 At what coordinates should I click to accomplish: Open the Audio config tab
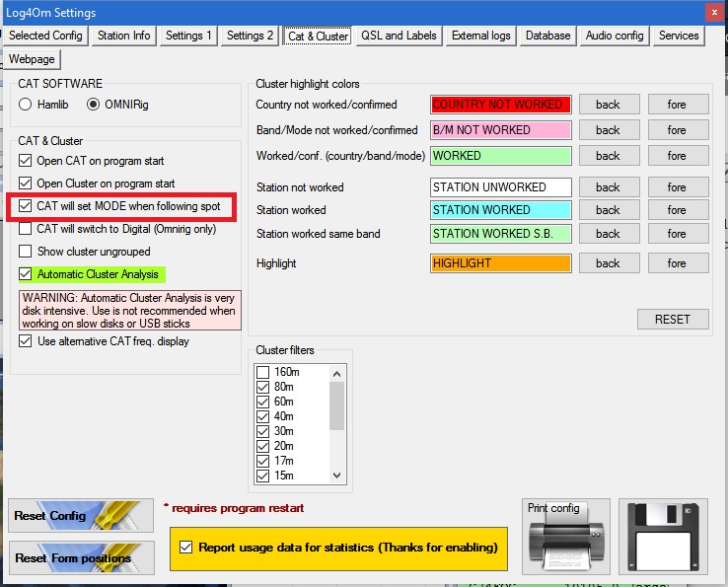(615, 36)
